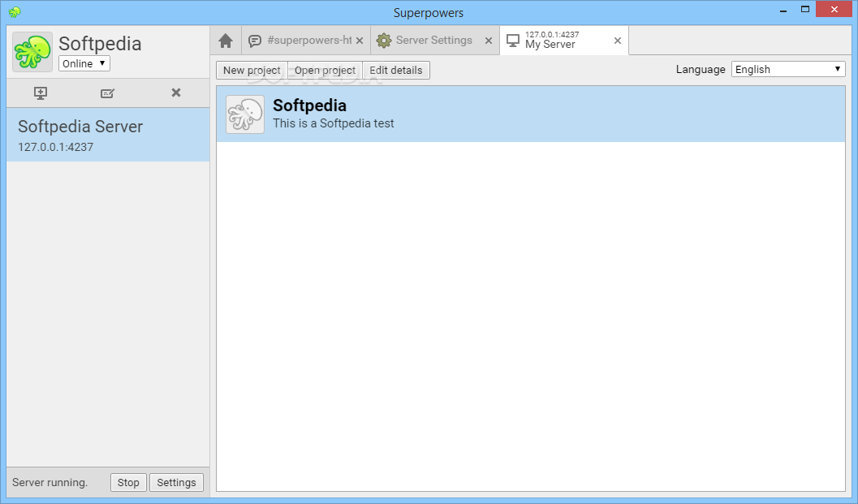The image size is (858, 504).
Task: Select the Softpedia project row
Action: [x=531, y=114]
